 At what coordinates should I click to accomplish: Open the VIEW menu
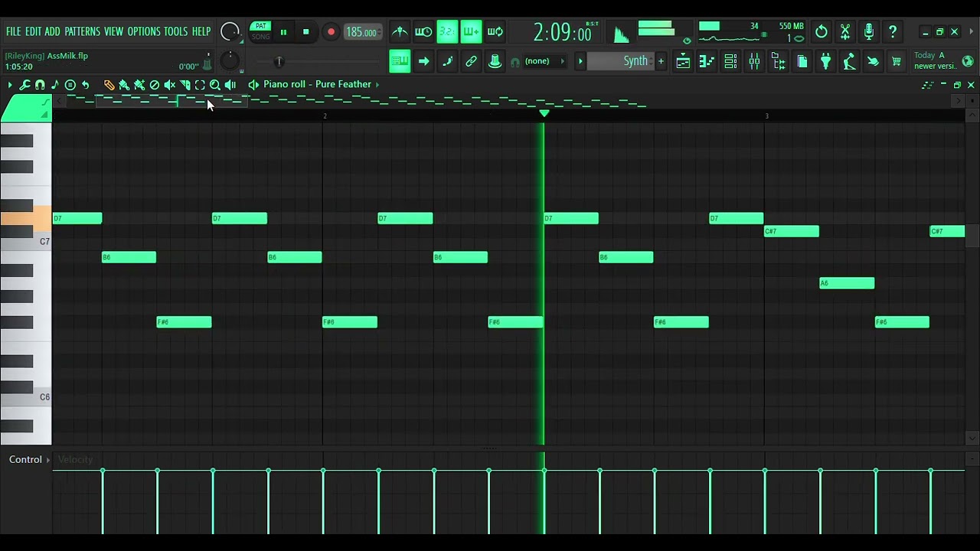(x=113, y=31)
